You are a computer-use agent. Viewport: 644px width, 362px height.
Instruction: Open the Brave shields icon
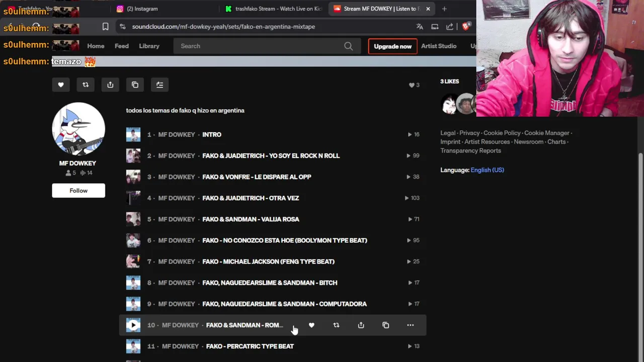pos(466,27)
